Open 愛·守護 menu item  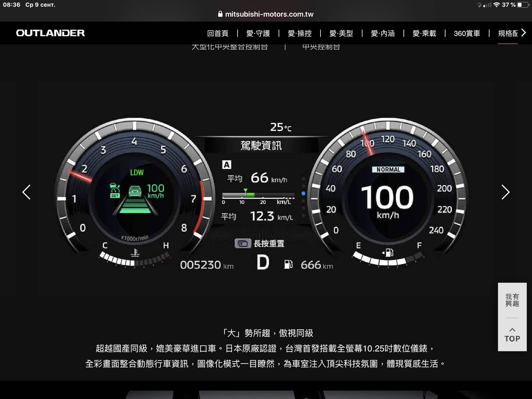[x=258, y=34]
